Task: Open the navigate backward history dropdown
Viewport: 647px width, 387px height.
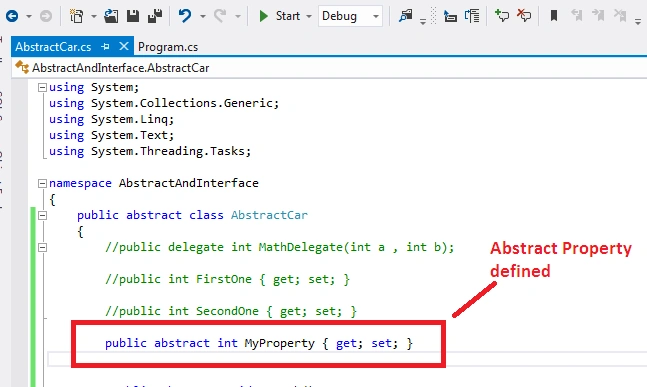Action: pos(28,17)
